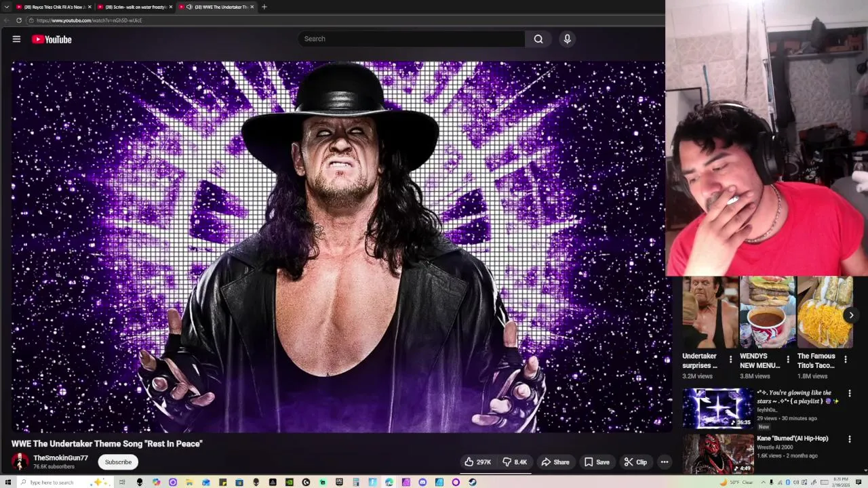The width and height of the screenshot is (868, 488).
Task: Open options menu for 'Undertaker surprises' short
Action: click(x=730, y=359)
